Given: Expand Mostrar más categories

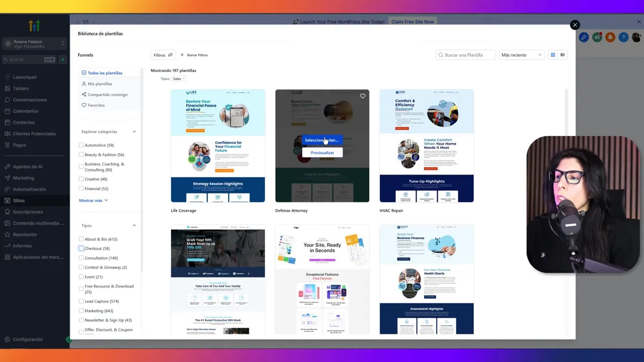Looking at the screenshot, I should (x=93, y=201).
